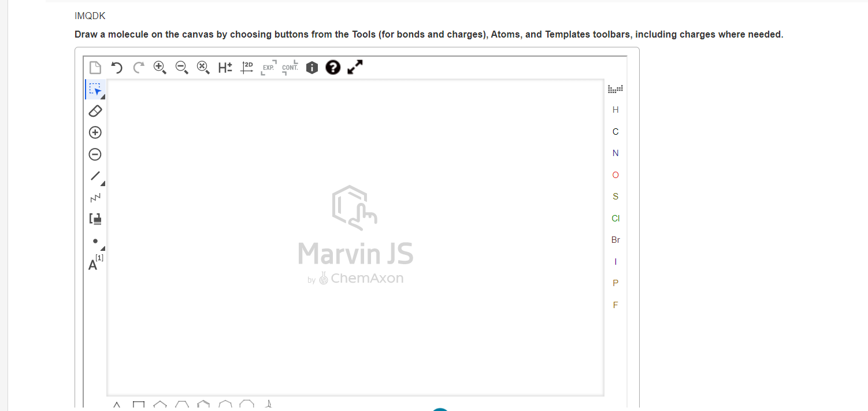868x411 pixels.
Task: Pick the chlorine atom Cl
Action: [x=615, y=219]
